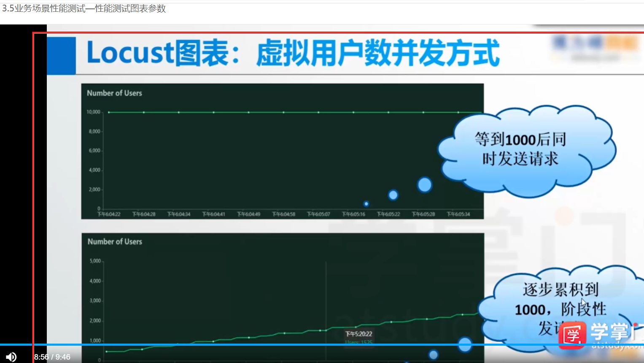Click the 下午6:05:16 time label
The image size is (644, 363).
(353, 214)
